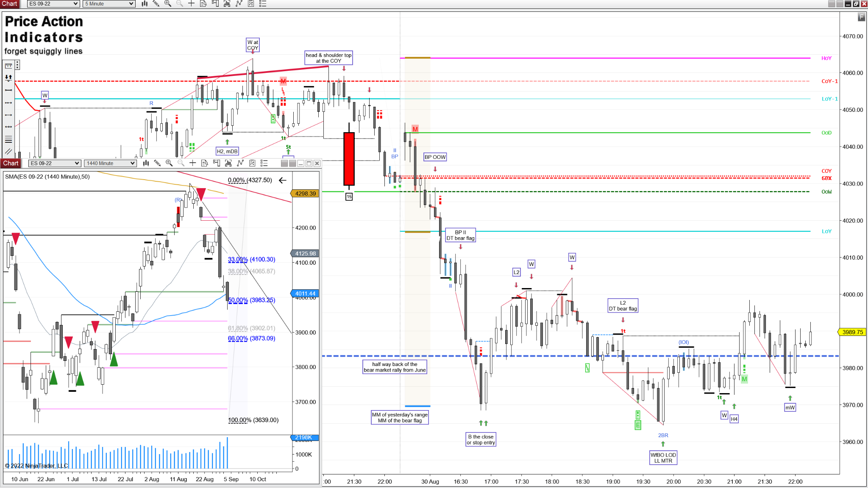Open strategies icon in 1440 Minute chart toolbar
The width and height of the screenshot is (868, 488).
pos(240,163)
